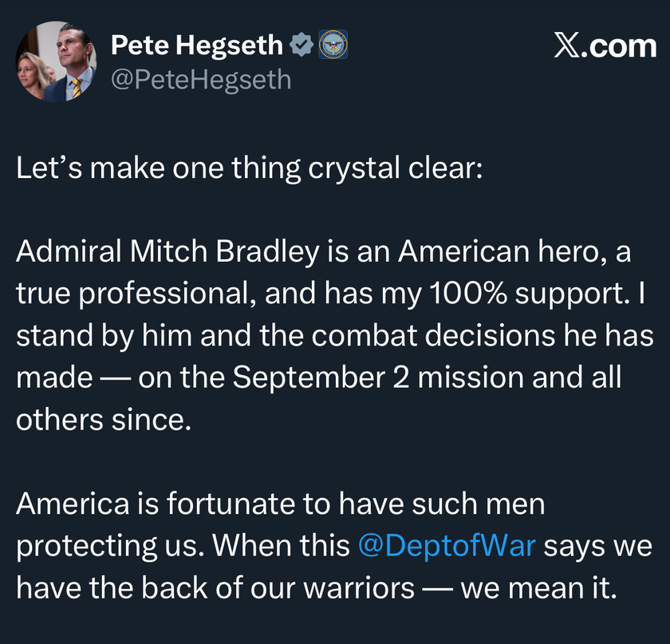Click the blue verified checkmark badge
This screenshot has width=670, height=644.
pos(300,46)
